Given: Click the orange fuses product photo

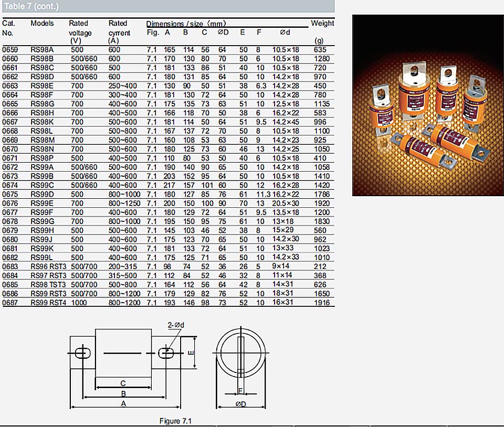Looking at the screenshot, I should coord(428,105).
